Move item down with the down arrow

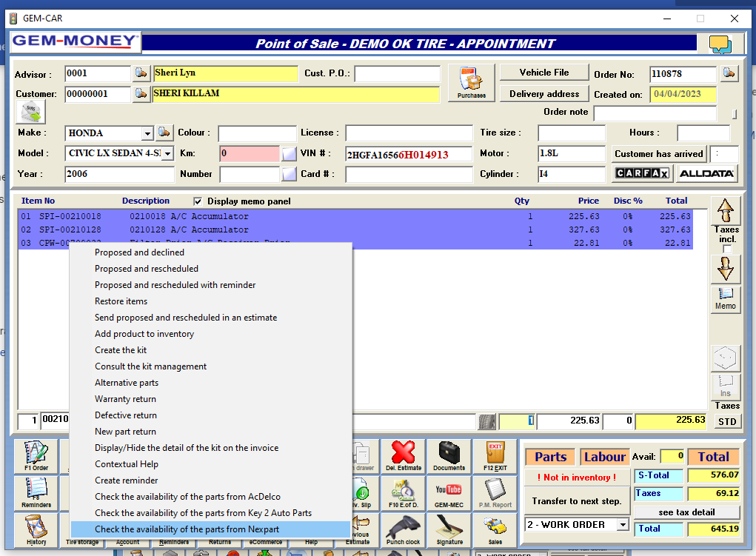(726, 269)
